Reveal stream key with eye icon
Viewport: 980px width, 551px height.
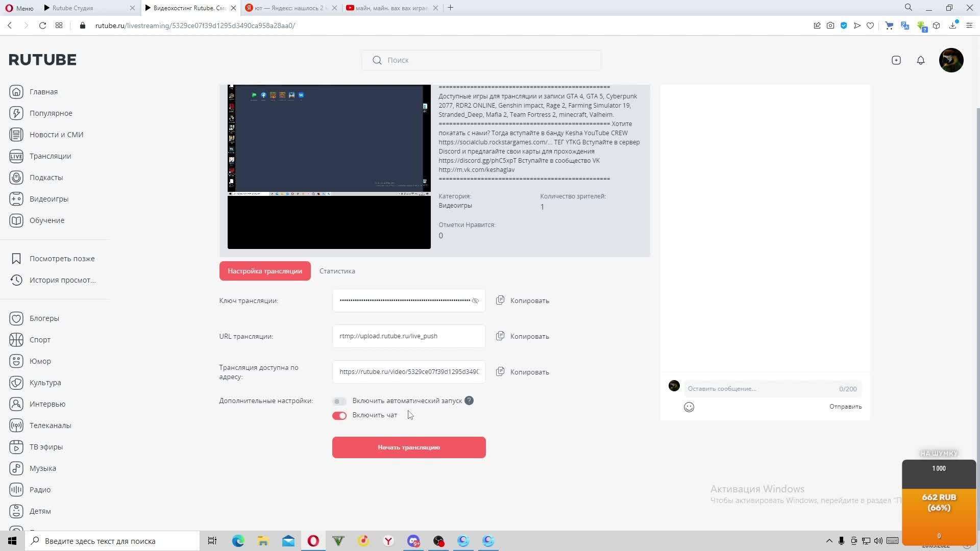click(475, 300)
